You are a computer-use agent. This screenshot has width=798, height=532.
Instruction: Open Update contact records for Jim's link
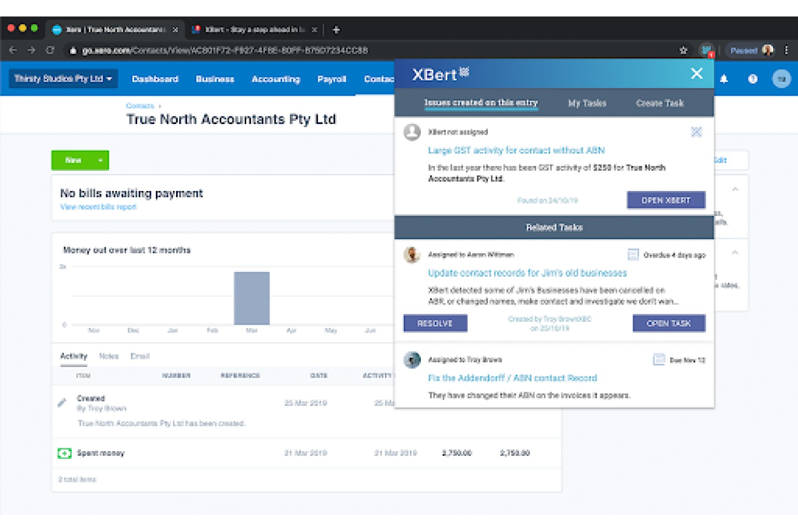click(527, 273)
